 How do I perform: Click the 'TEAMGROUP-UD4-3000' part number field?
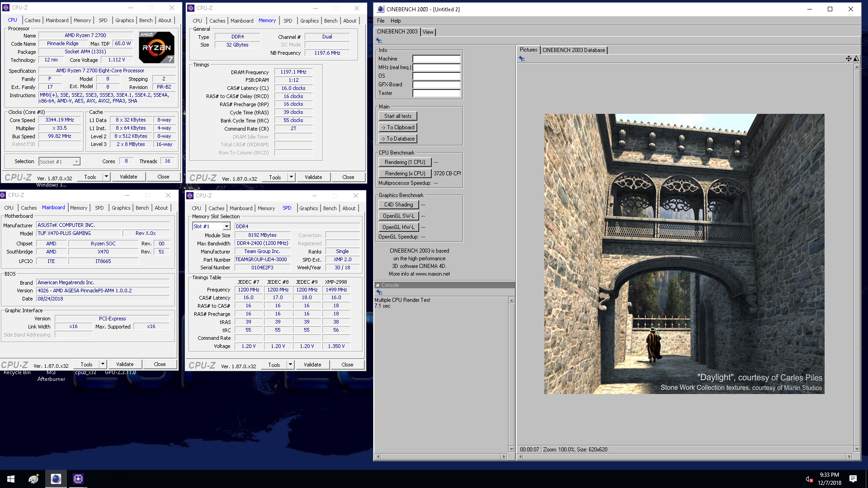(x=262, y=259)
